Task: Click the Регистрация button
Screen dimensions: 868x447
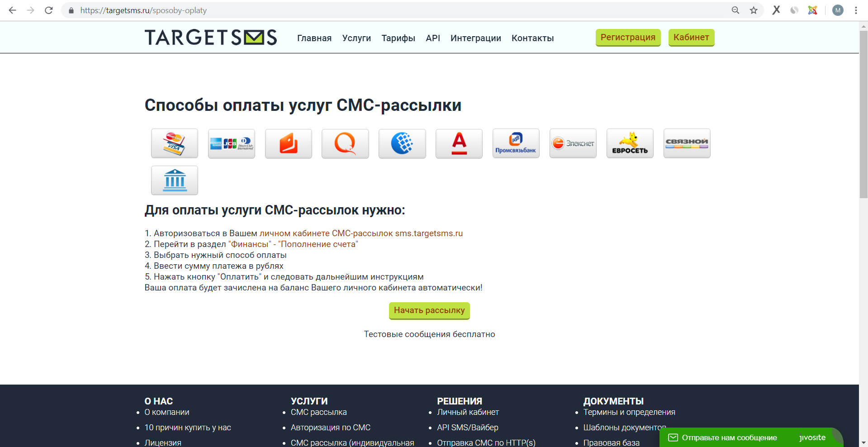Action: tap(628, 38)
